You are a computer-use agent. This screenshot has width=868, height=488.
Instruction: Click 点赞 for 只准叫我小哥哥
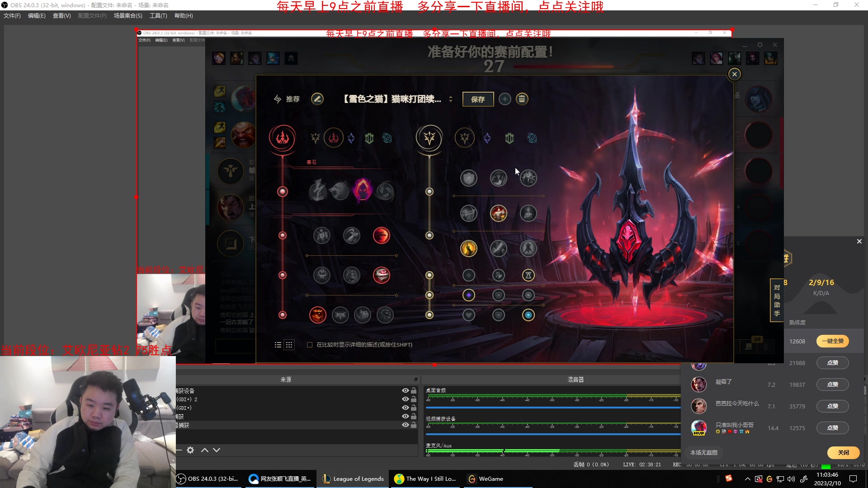(833, 428)
